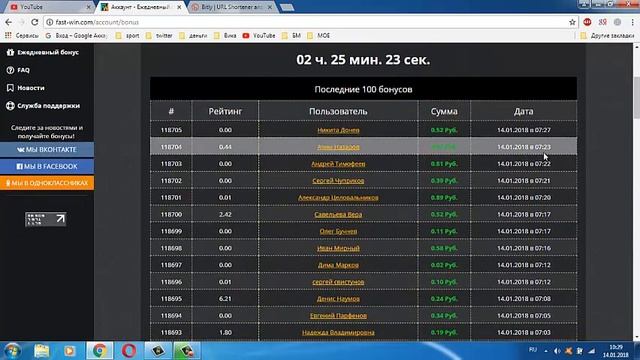Open Ежедневный бонус sidebar item
640x360 pixels.
pyautogui.click(x=43, y=52)
